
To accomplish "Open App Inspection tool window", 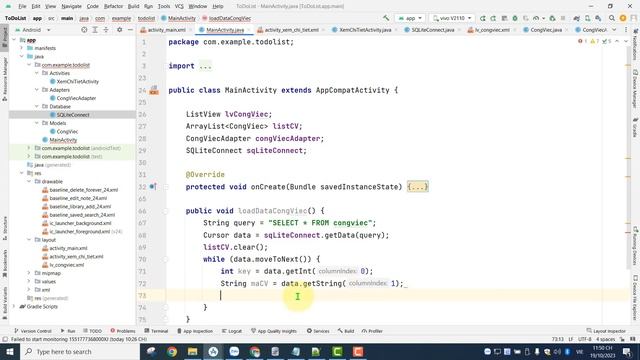I will pos(195,331).
